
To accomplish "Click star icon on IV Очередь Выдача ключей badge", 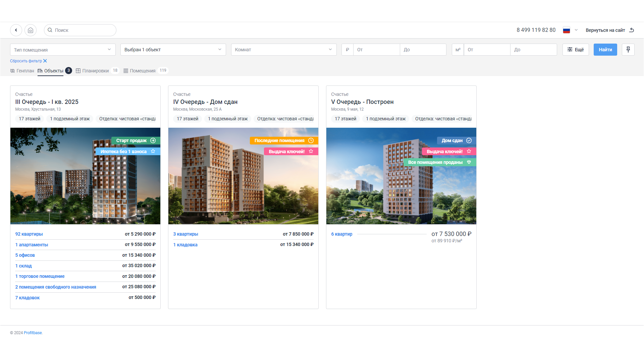I will (x=311, y=152).
